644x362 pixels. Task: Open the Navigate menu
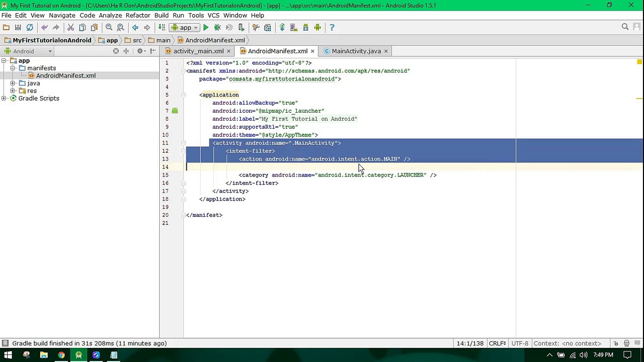click(x=62, y=16)
